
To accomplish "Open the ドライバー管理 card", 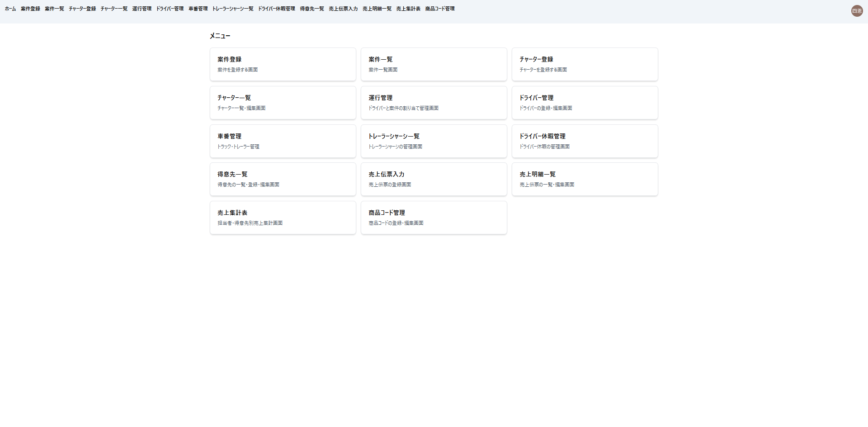I will pyautogui.click(x=585, y=103).
